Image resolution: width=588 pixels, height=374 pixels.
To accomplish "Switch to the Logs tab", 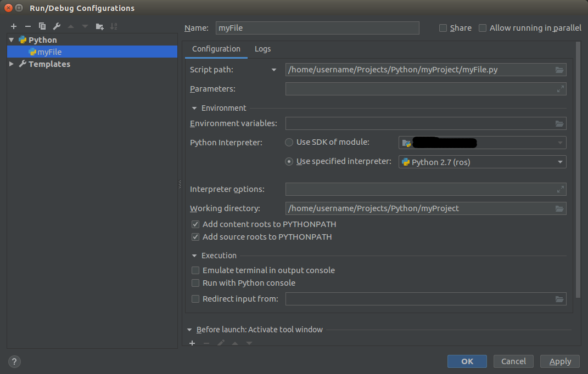I will [262, 49].
